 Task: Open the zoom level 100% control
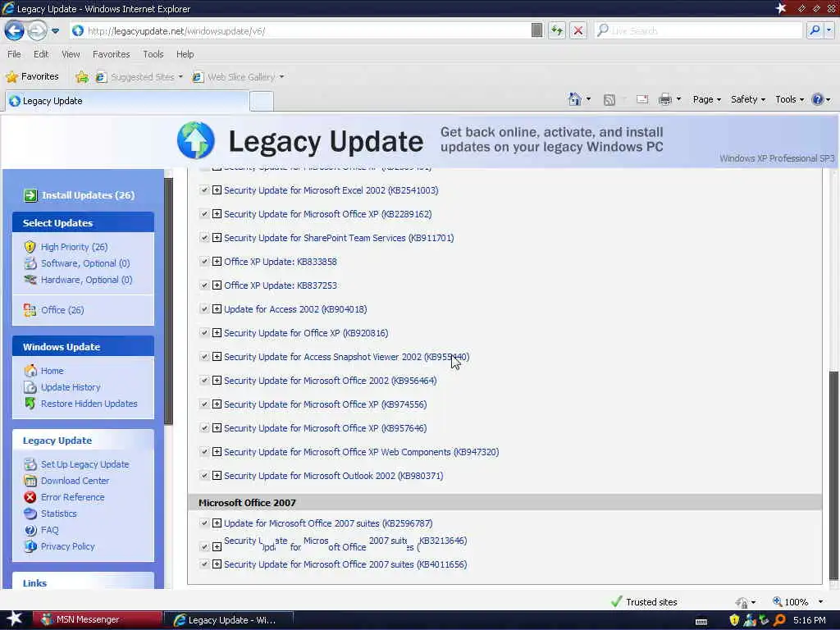(797, 602)
